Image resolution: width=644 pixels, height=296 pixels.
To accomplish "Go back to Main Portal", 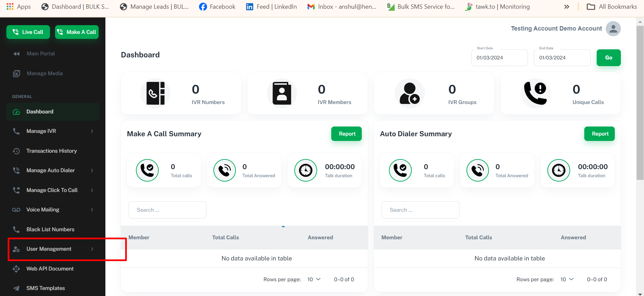I will [x=41, y=54].
